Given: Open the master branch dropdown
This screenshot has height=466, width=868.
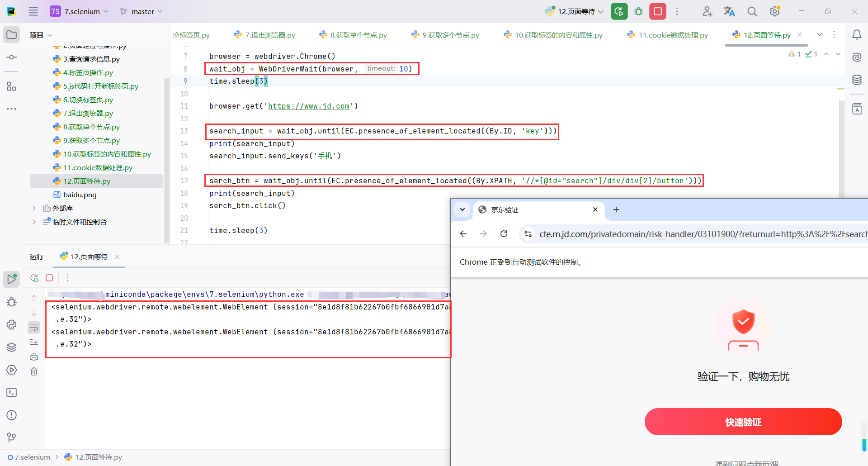Looking at the screenshot, I should click(x=142, y=11).
